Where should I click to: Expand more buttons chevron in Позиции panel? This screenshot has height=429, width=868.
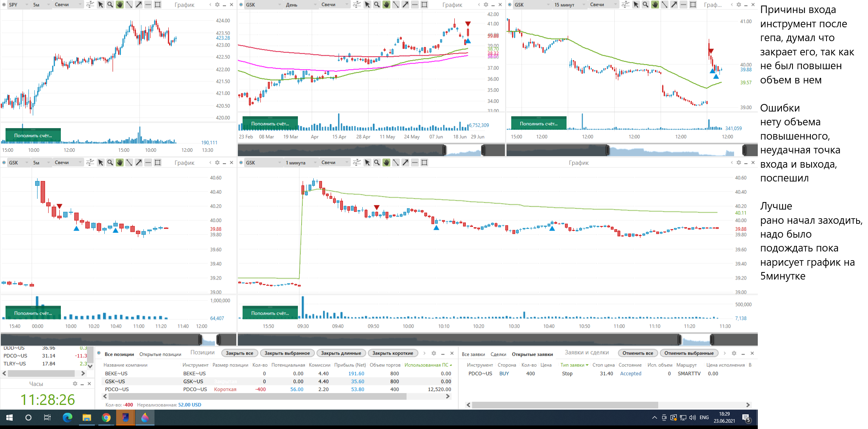(424, 353)
